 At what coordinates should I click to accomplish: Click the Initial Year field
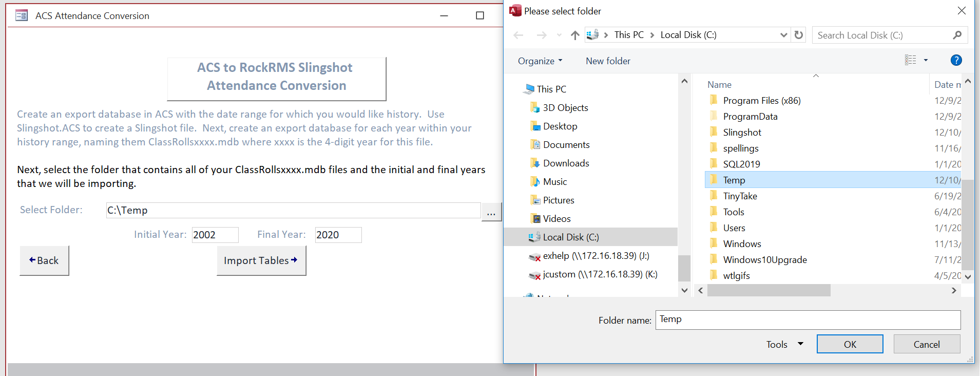215,235
